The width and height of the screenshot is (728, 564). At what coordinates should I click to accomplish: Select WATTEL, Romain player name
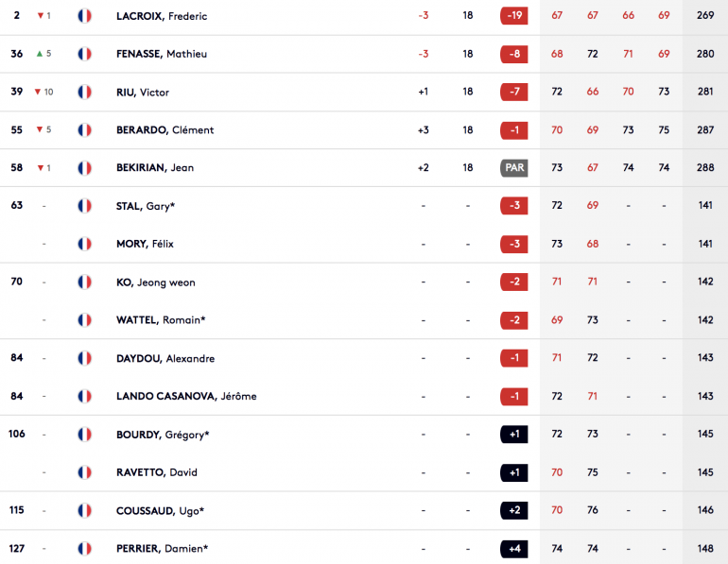pos(161,320)
